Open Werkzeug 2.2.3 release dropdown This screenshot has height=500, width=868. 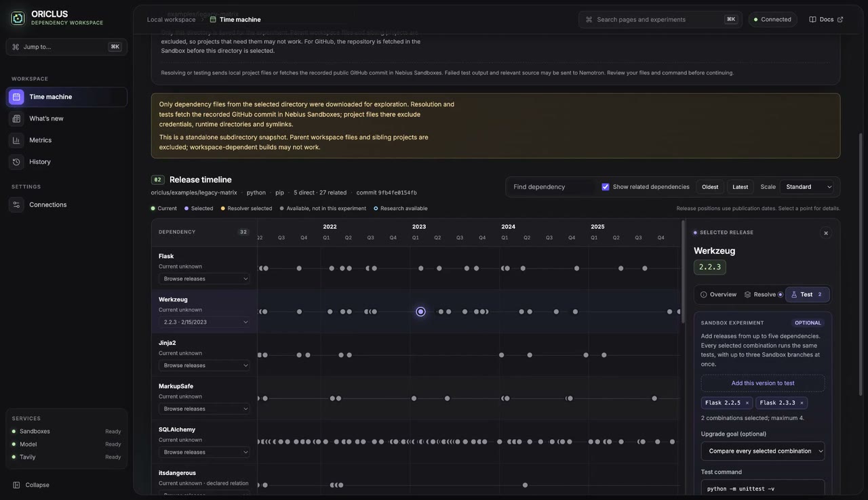204,322
